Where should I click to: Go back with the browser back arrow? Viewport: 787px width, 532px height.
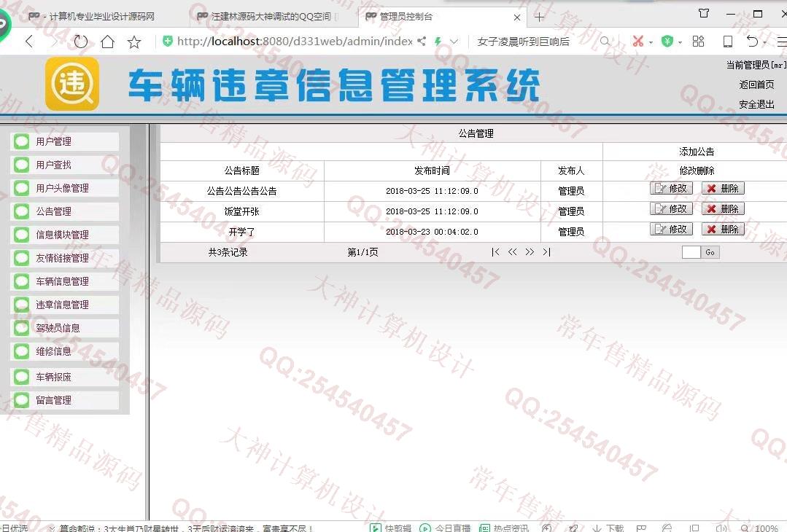30,42
